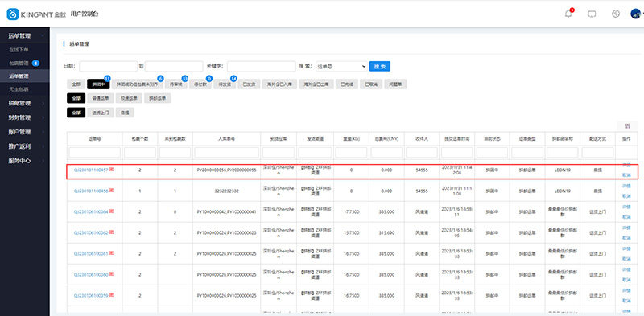Select 全部 beside 普通运单 order type filter

click(x=76, y=98)
